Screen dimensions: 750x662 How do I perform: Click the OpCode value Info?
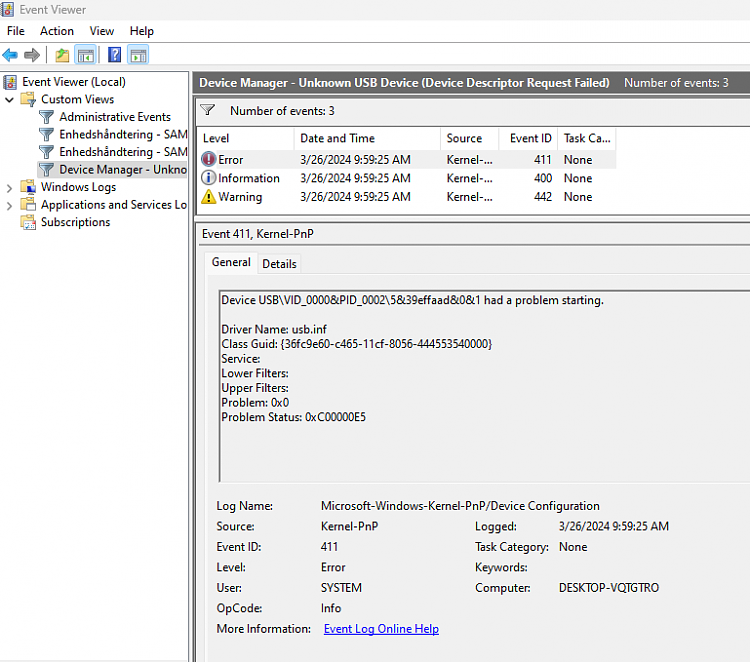point(331,608)
